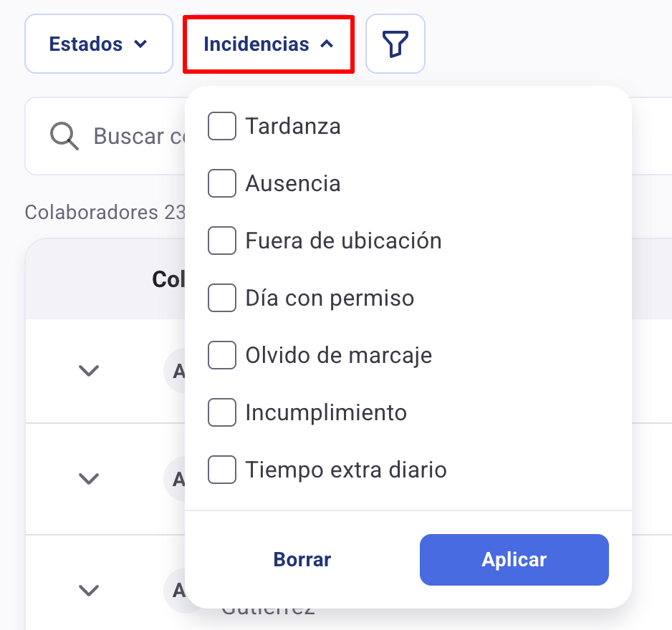
Task: Expand the second collaborator row chevron
Action: click(88, 478)
